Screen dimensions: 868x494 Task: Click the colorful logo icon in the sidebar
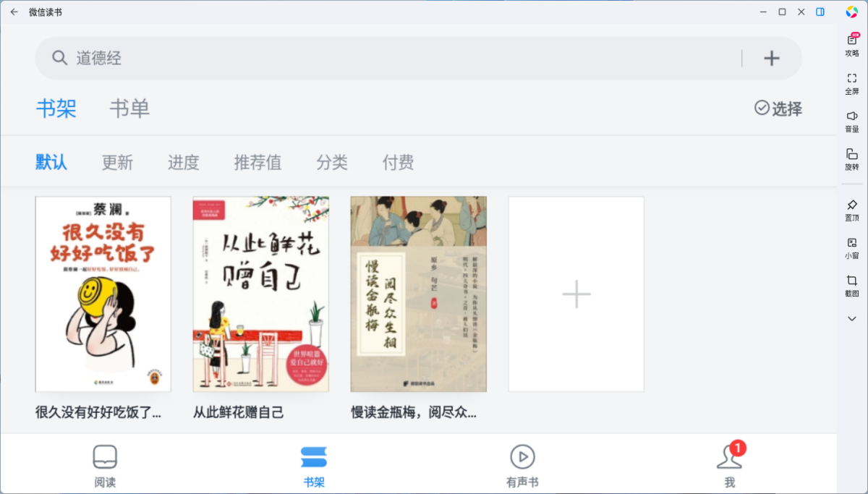click(x=851, y=12)
